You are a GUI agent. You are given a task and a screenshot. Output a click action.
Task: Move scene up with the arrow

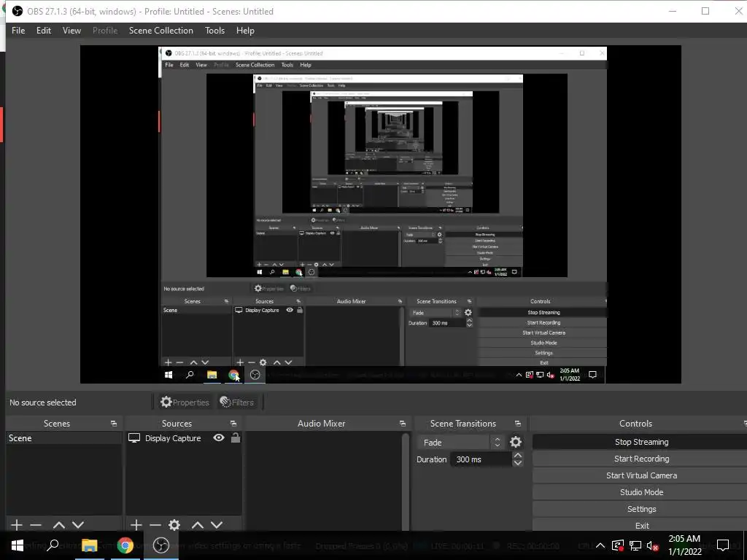tap(59, 525)
